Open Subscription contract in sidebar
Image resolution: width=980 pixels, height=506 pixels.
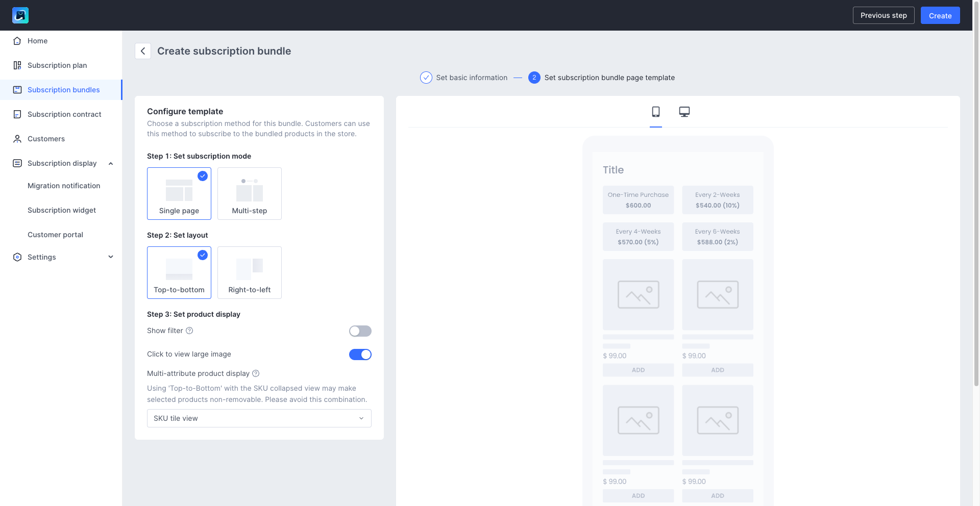click(64, 114)
